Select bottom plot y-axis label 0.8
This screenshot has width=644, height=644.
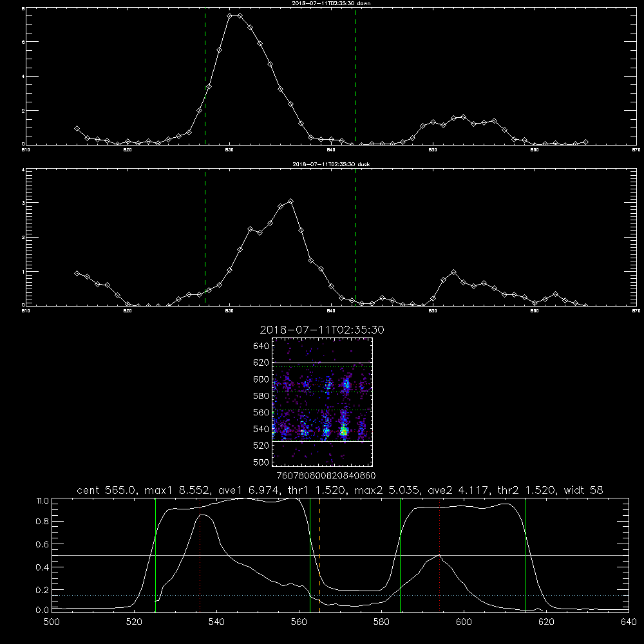coord(43,522)
